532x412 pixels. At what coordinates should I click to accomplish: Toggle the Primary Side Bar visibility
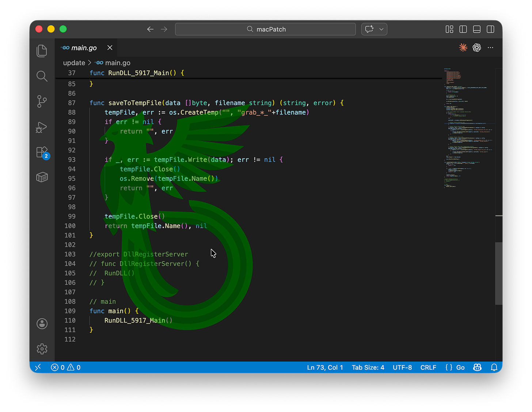463,29
